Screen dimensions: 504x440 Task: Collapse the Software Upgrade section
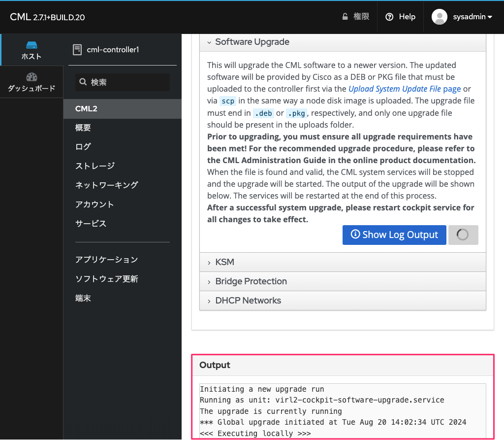[x=343, y=42]
